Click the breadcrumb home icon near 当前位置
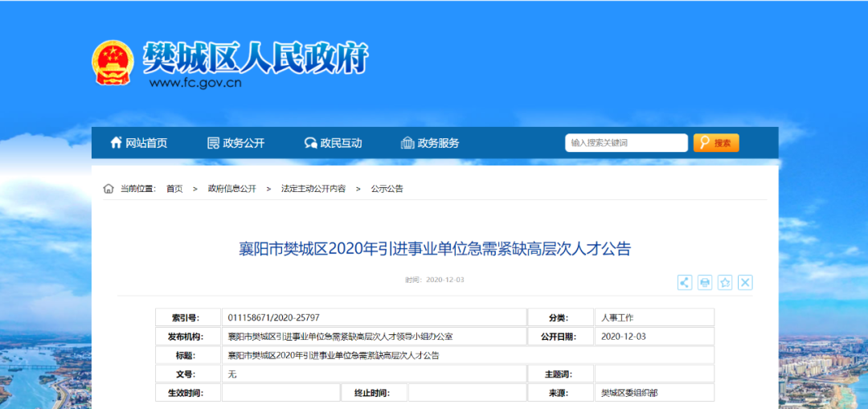Viewport: 868px width, 409px height. click(x=108, y=189)
